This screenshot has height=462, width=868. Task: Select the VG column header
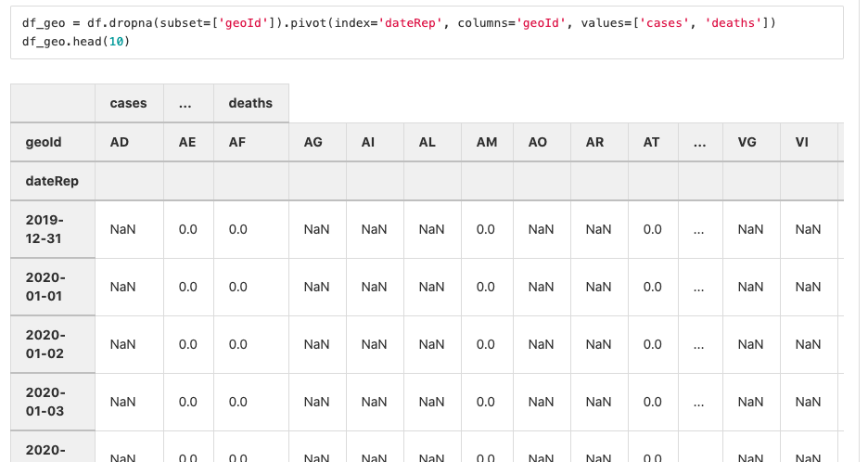[751, 142]
